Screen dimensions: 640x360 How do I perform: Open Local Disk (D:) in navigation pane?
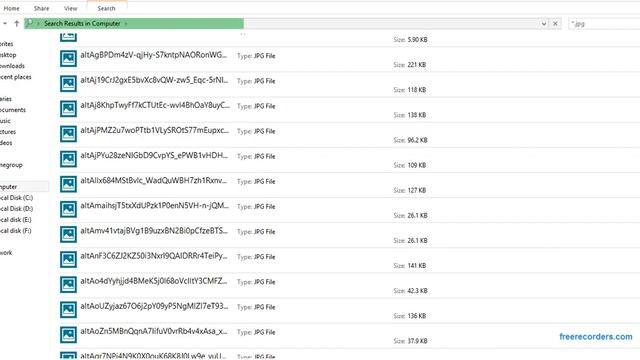(x=16, y=209)
